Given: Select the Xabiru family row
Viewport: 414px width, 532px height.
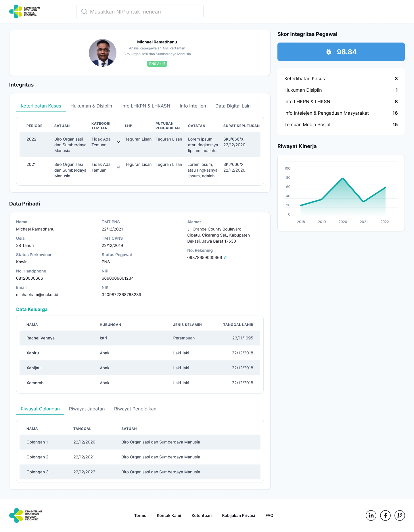Looking at the screenshot, I should click(x=140, y=353).
